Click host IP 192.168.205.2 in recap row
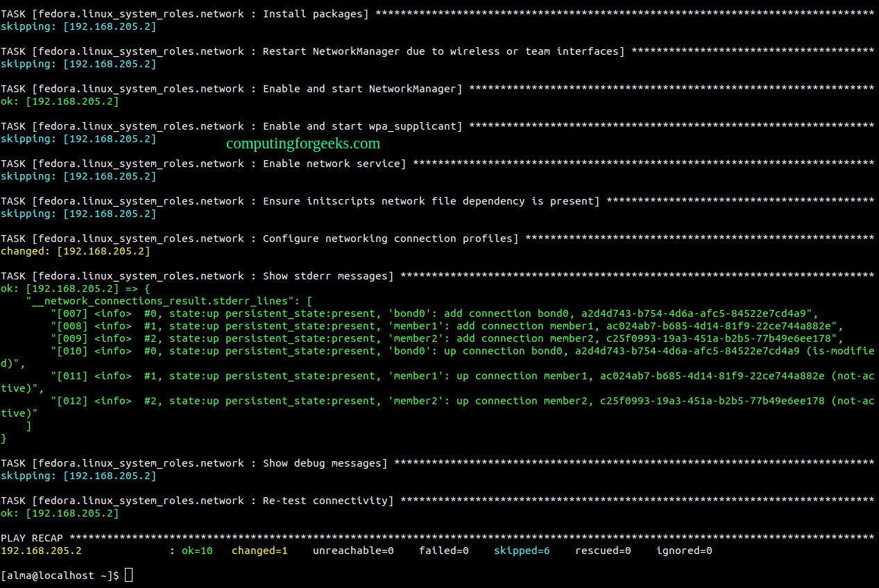The image size is (879, 588). 41,551
